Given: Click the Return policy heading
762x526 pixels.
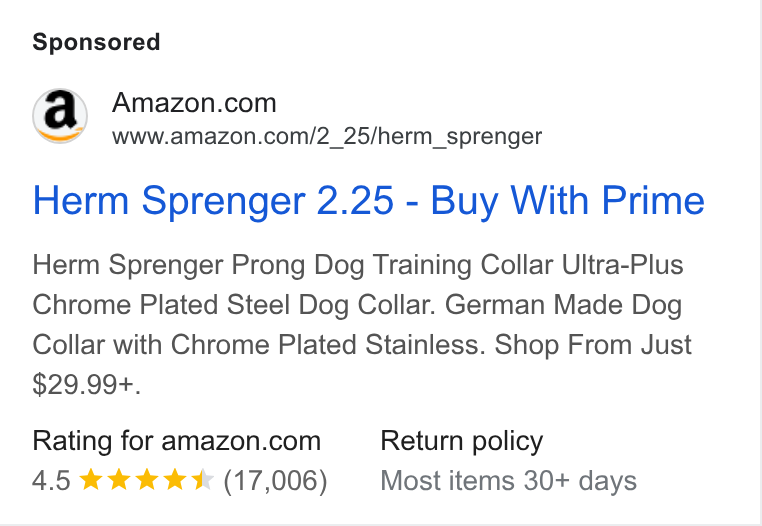Looking at the screenshot, I should click(462, 441).
